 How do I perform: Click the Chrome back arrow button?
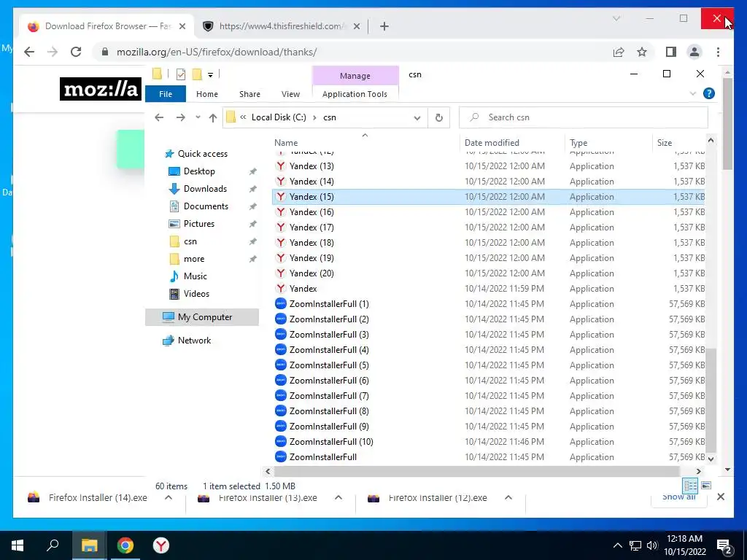click(29, 52)
